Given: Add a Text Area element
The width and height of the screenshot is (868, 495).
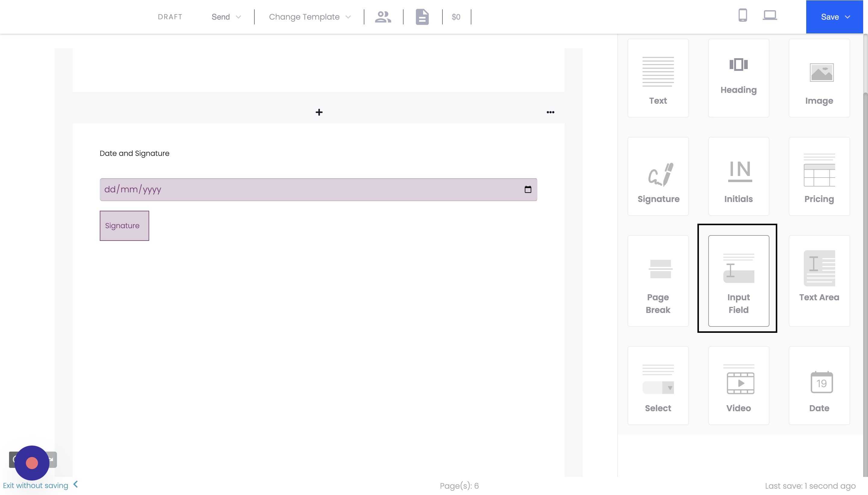Looking at the screenshot, I should coord(819,281).
